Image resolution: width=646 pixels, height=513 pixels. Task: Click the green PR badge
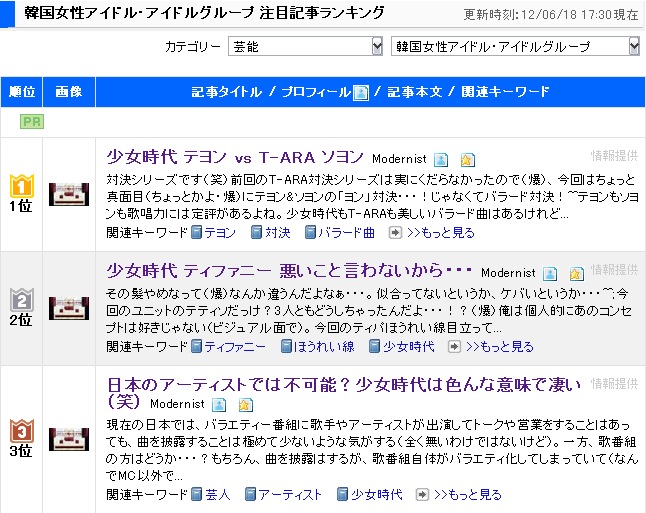[x=32, y=122]
